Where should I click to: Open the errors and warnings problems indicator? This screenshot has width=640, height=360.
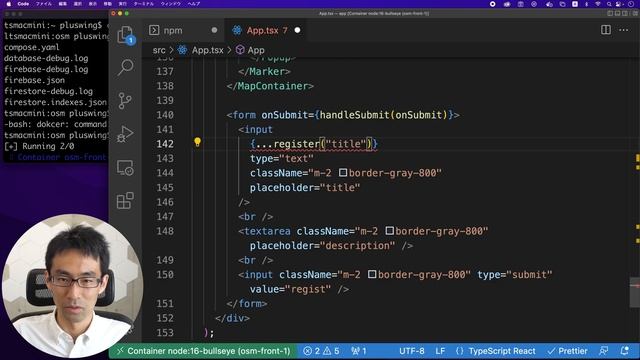click(x=322, y=351)
